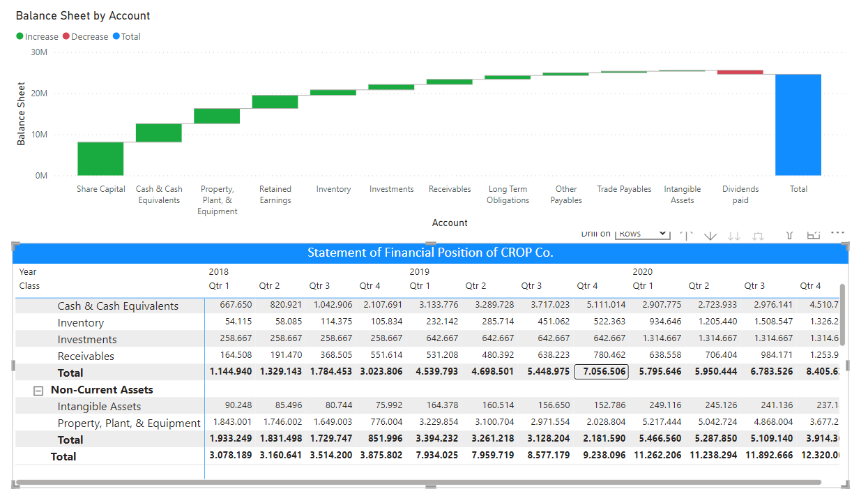Click the Trade Payables axis label

(x=624, y=189)
